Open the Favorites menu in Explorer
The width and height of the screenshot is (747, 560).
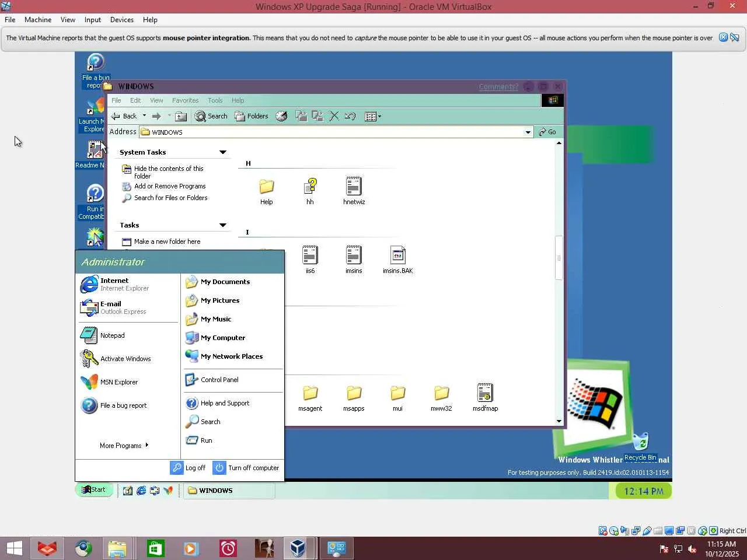[186, 100]
